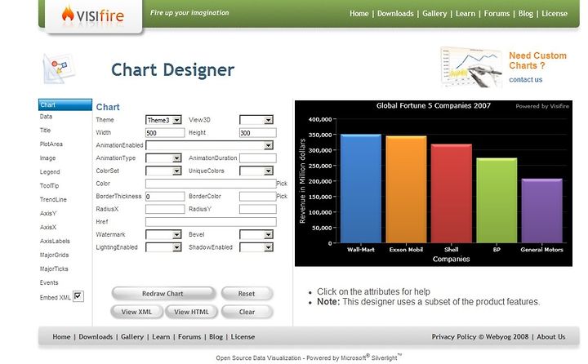This screenshot has height=364, width=588.
Task: Click the purple General Motors bar
Action: tap(542, 211)
